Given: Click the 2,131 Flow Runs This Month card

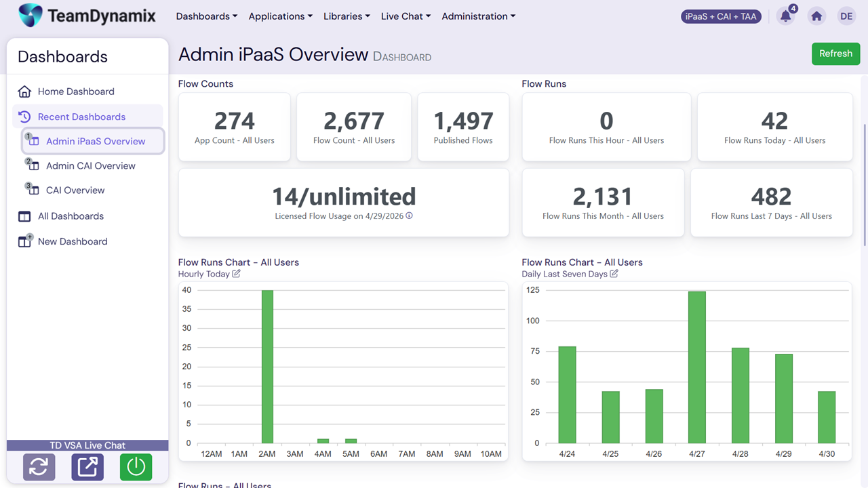Looking at the screenshot, I should 603,203.
